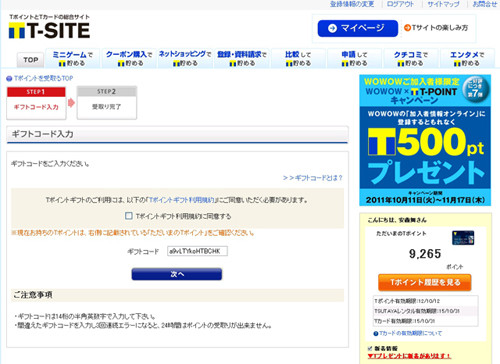Open the WOWOW T-POINT 500pt campaign banner
Image resolution: width=500 pixels, height=364 pixels.
[425, 140]
